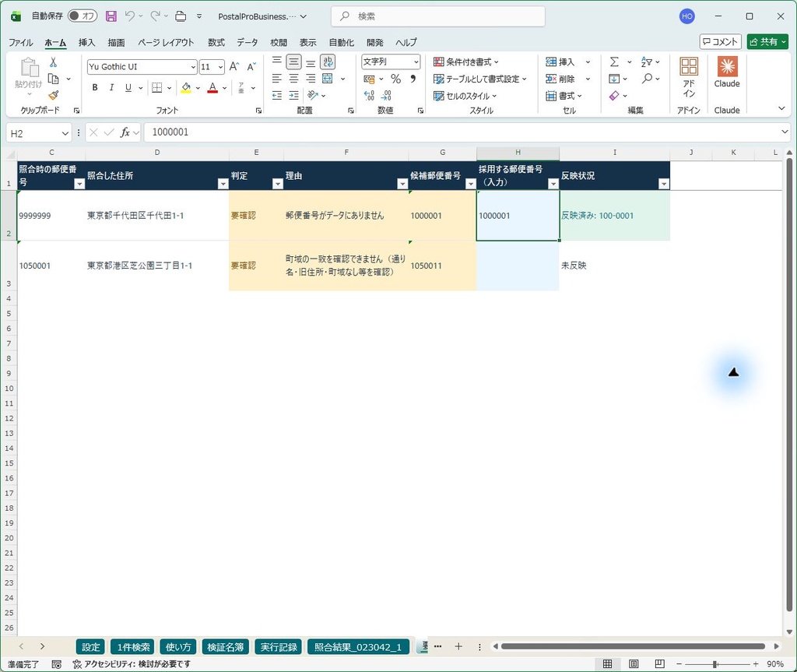Open filter dropdown for 判定 column
The image size is (797, 672).
click(278, 184)
